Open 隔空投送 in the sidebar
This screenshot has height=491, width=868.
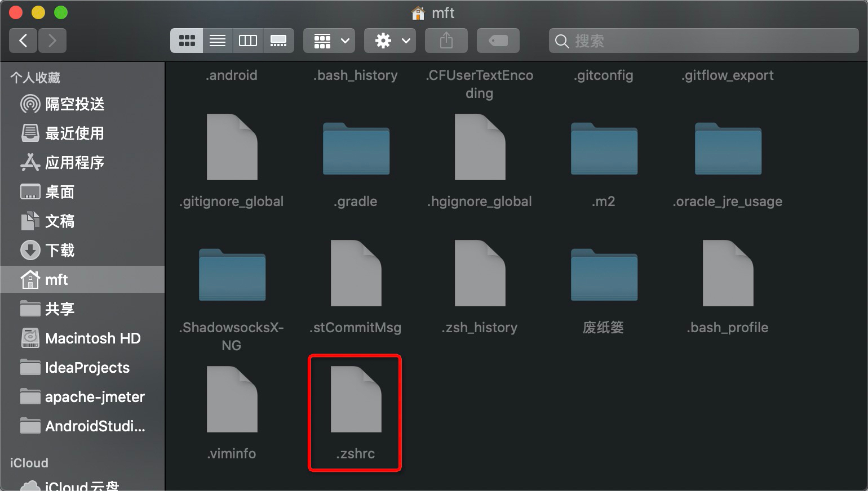[82, 104]
